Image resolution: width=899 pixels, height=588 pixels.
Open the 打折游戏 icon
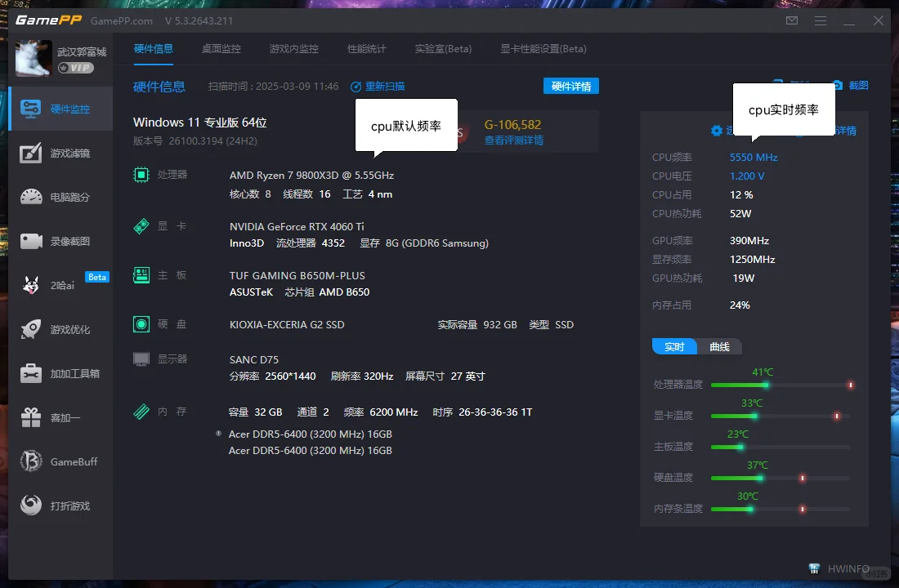31,506
